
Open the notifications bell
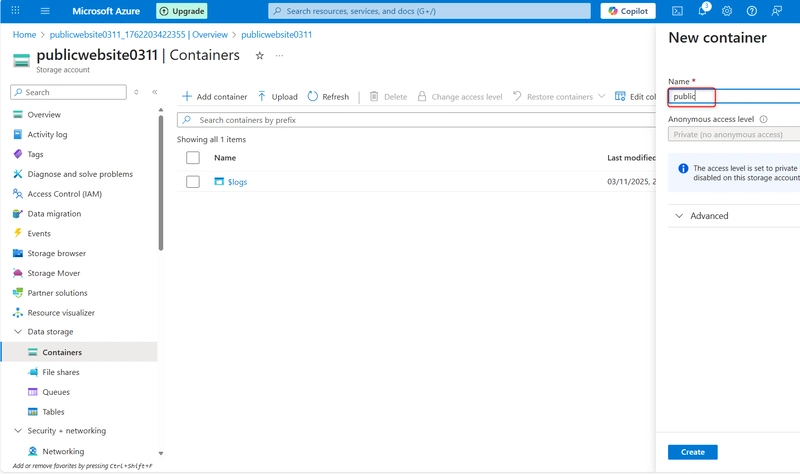point(702,11)
